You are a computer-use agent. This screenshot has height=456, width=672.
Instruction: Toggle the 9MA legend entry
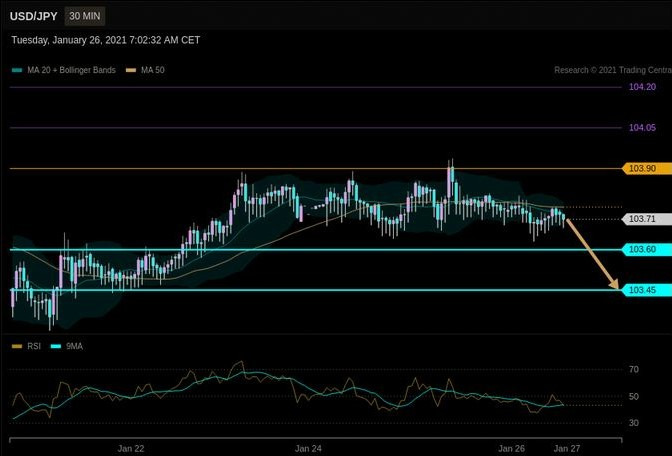point(67,346)
